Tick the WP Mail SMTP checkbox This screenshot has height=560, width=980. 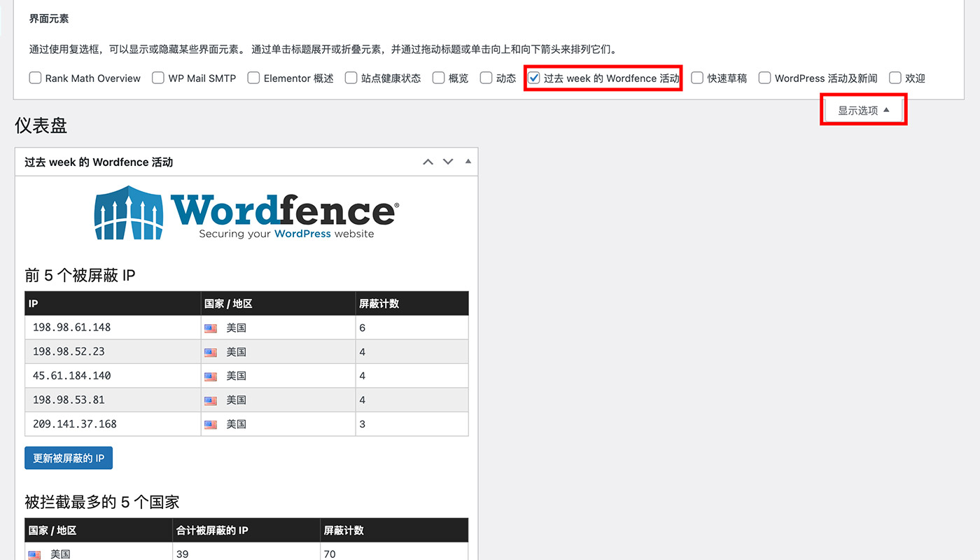[x=158, y=78]
